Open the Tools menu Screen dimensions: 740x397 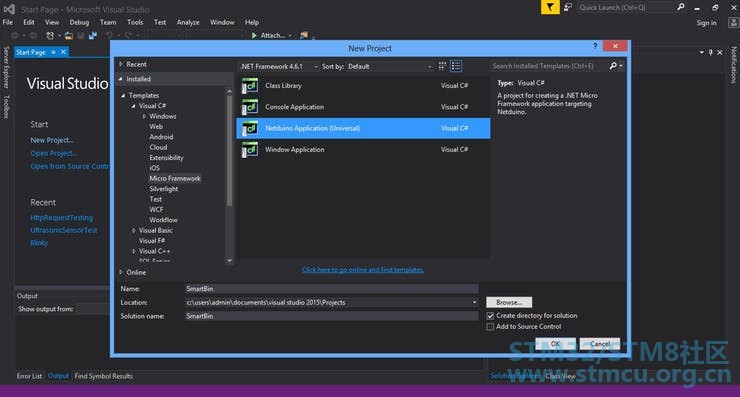click(135, 22)
